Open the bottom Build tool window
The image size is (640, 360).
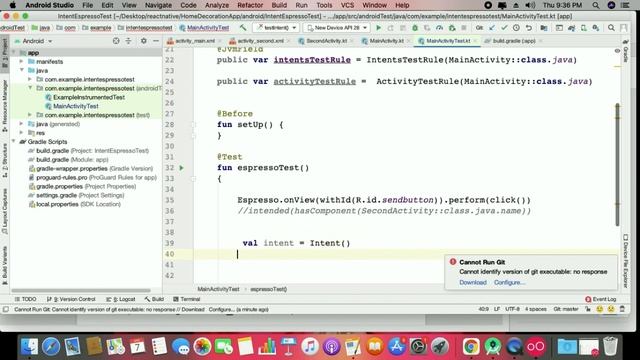(154, 299)
